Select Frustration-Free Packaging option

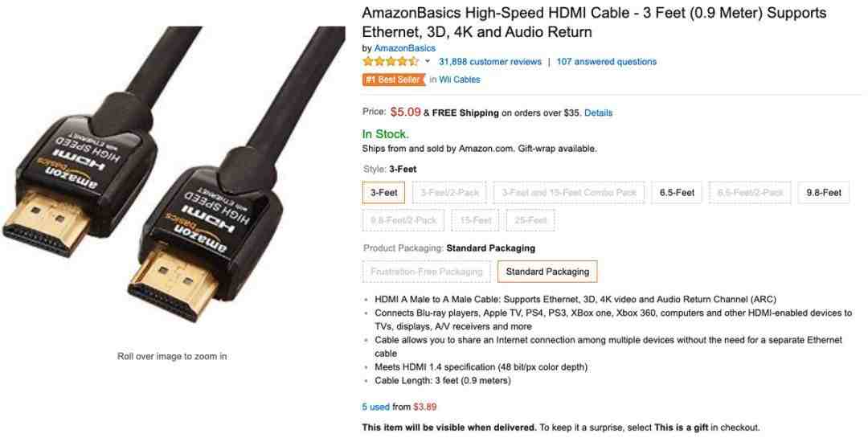426,272
